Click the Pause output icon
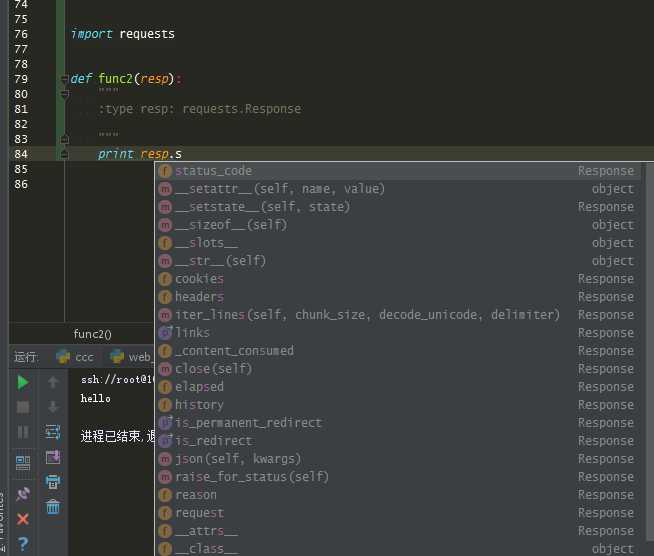Screen dimensions: 654x556 pyautogui.click(x=23, y=433)
